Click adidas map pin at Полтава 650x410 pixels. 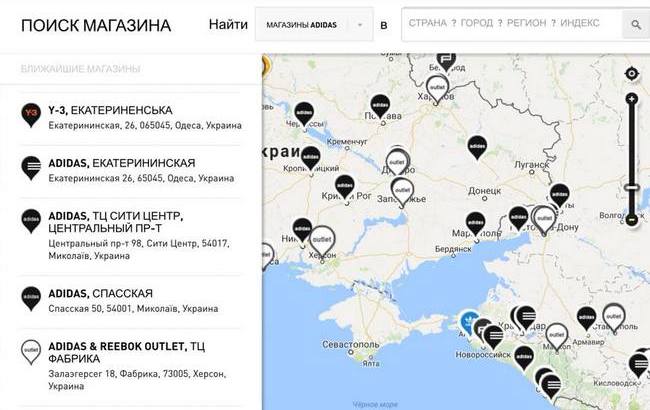point(380,107)
